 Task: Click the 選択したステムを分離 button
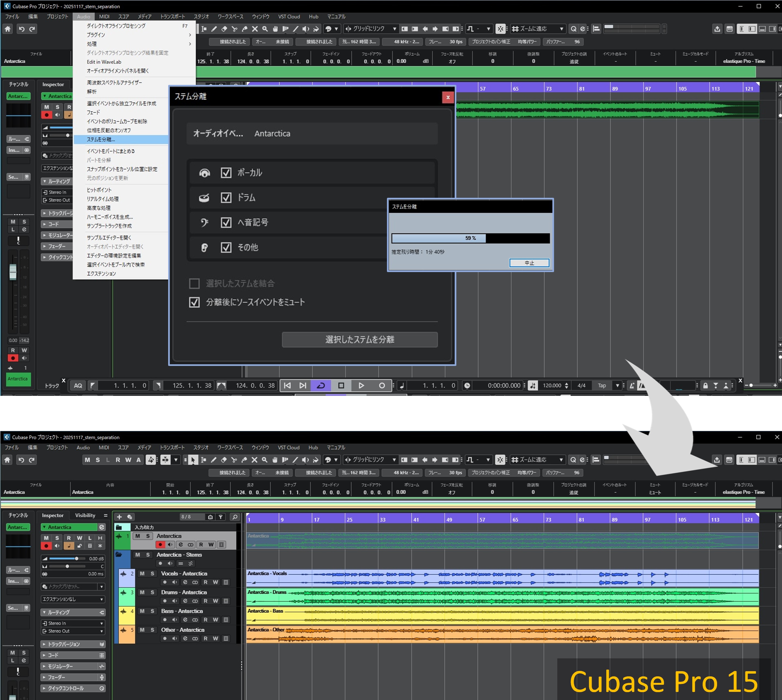click(360, 339)
